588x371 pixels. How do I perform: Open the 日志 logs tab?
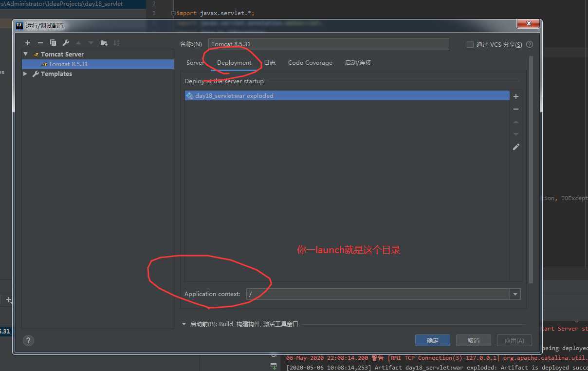(270, 63)
